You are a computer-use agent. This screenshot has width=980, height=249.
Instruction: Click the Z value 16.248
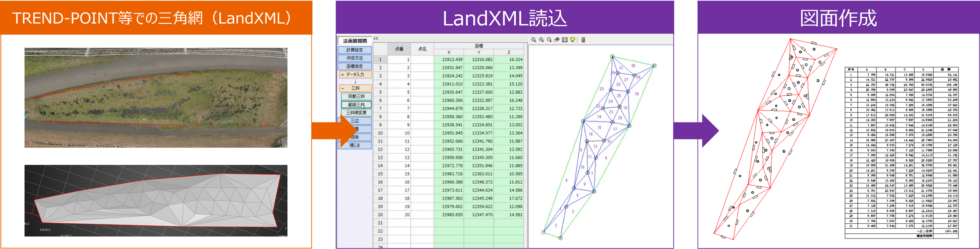tap(509, 101)
